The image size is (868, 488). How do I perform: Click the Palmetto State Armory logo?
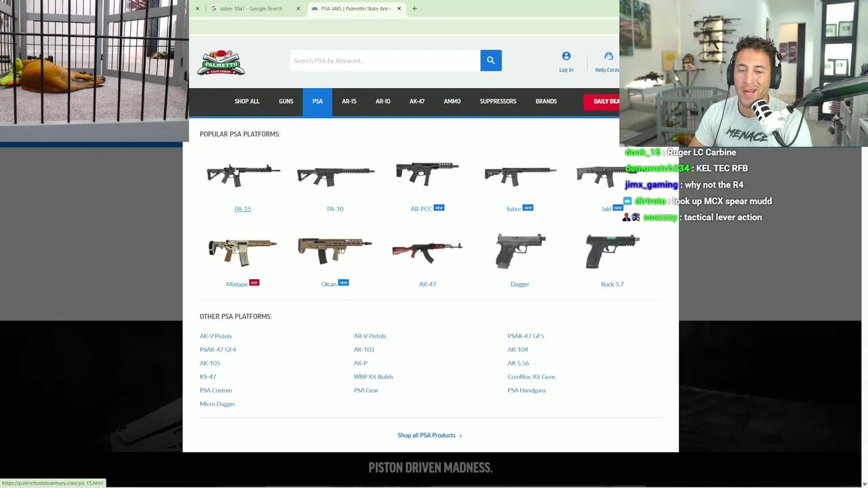[x=221, y=62]
